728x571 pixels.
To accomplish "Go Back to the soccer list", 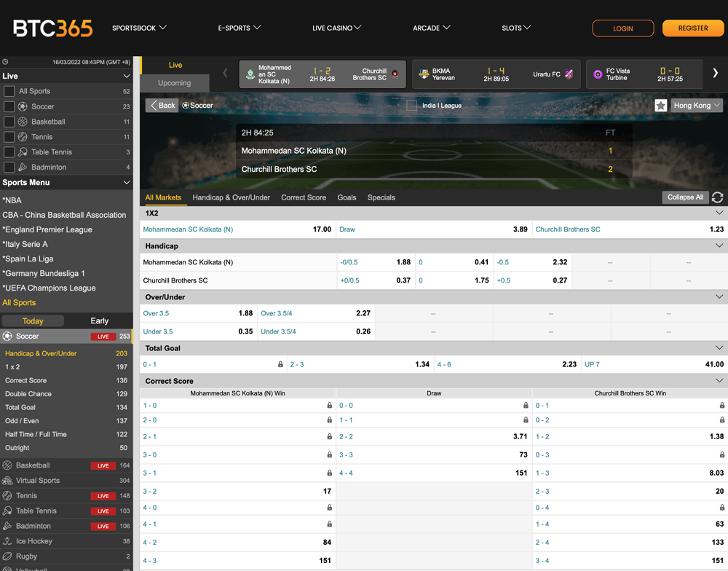I will tap(162, 106).
